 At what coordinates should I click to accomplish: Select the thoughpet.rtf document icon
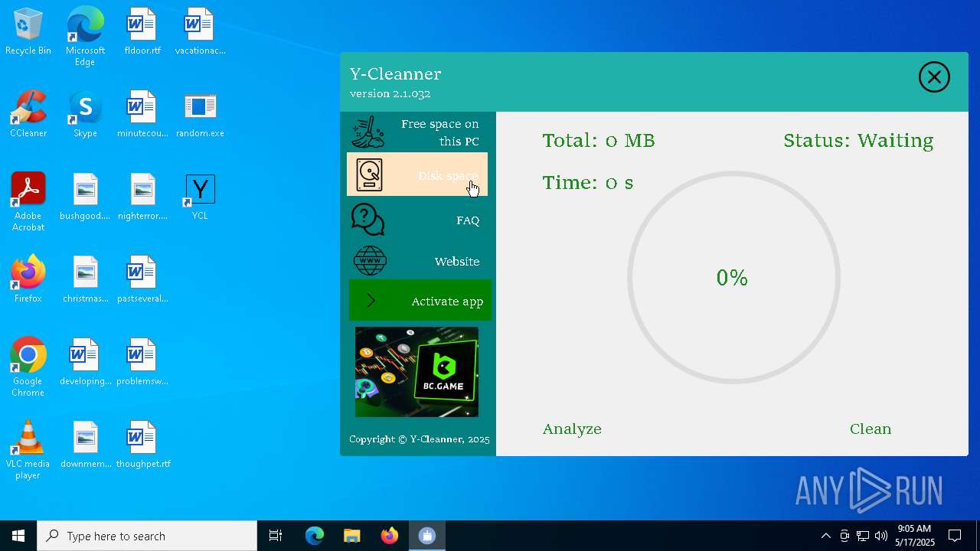[142, 445]
